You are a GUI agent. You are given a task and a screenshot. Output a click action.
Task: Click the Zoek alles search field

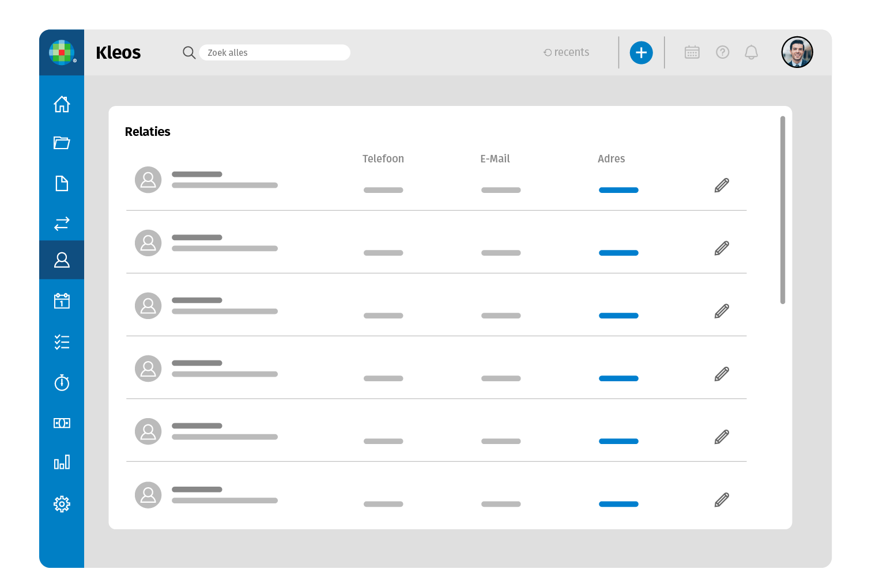(x=274, y=52)
